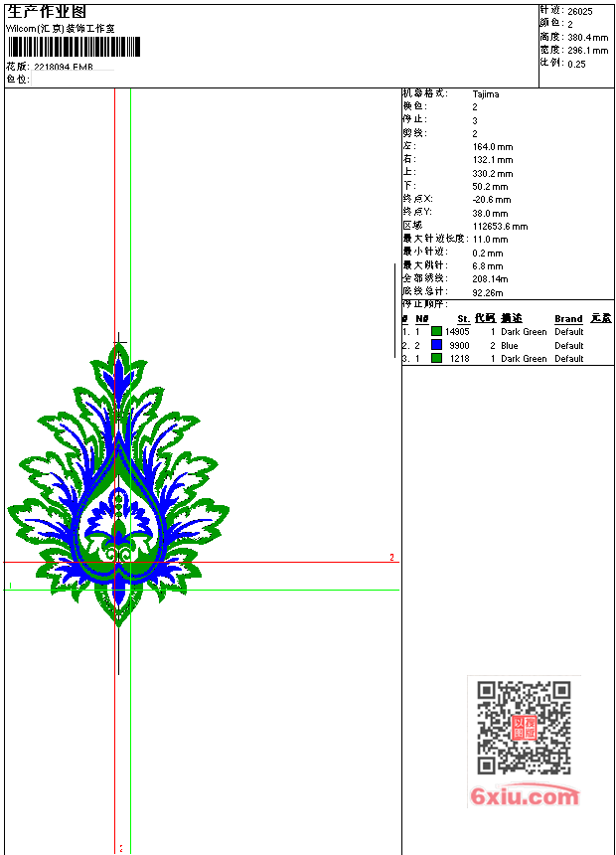Click the embroidery design preview
The image size is (616, 855).
(118, 483)
